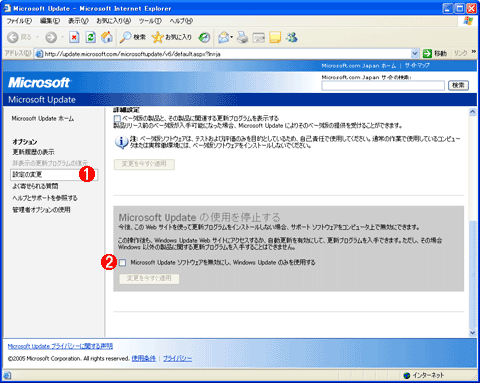Screen dimensions: 480x383
Task: Launch the Messenger toolbar icon
Action: [x=292, y=37]
